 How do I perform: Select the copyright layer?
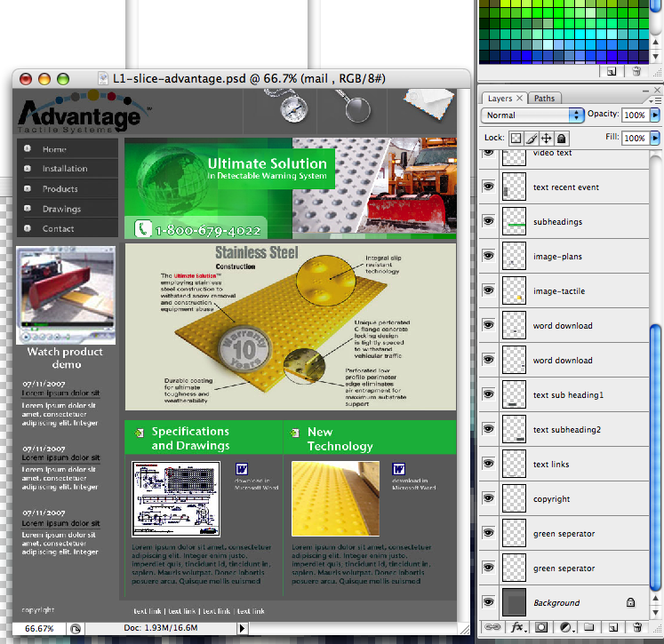(x=551, y=499)
